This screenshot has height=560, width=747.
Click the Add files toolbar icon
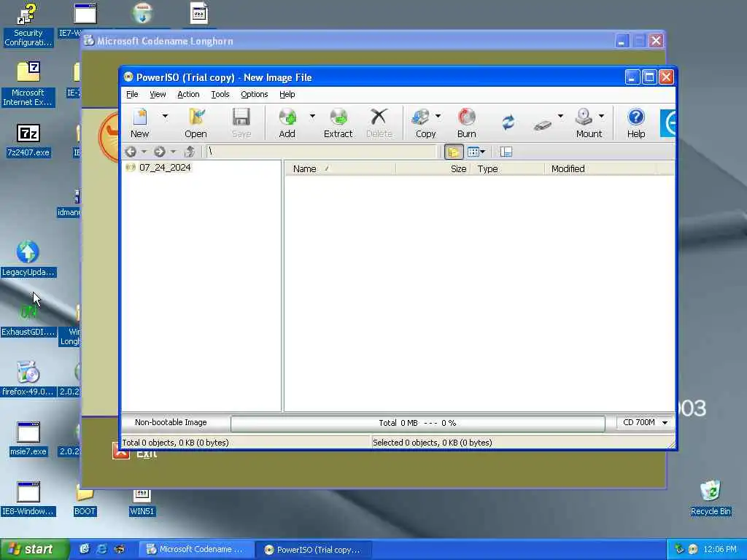click(x=287, y=122)
